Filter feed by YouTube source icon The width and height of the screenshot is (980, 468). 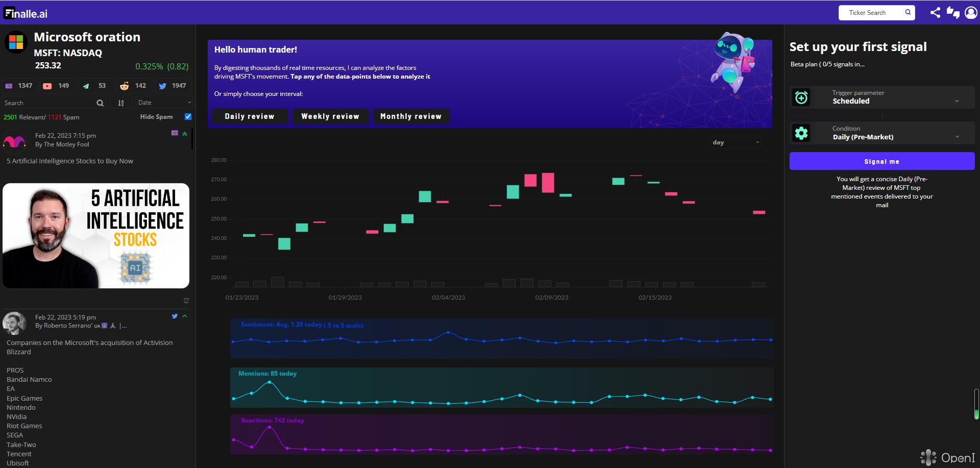pyautogui.click(x=47, y=86)
